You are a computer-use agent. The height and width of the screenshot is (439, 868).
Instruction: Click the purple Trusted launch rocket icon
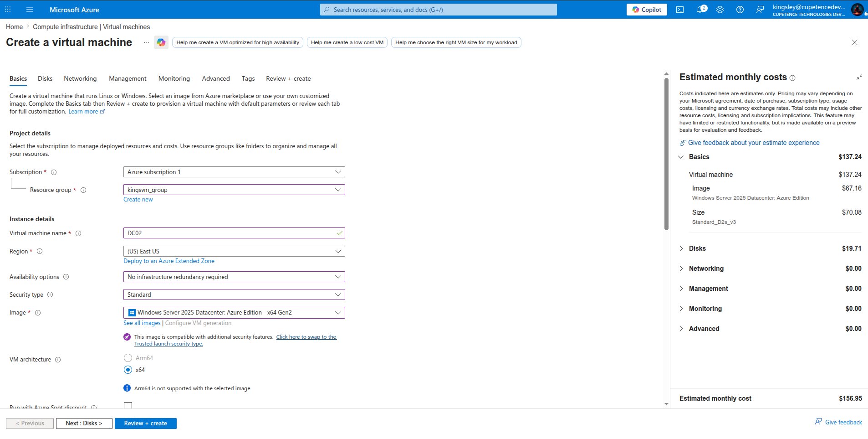[x=127, y=337]
